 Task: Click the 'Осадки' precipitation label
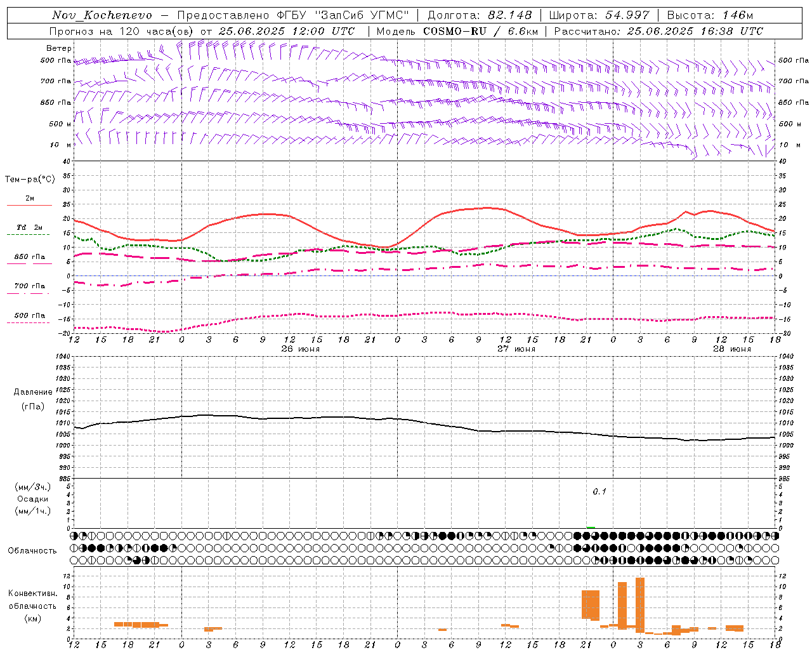(33, 499)
